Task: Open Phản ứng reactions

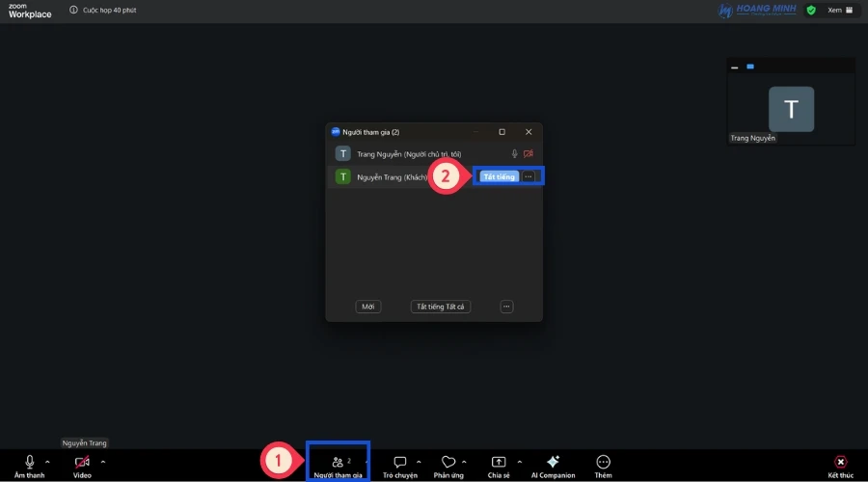Action: coord(448,465)
